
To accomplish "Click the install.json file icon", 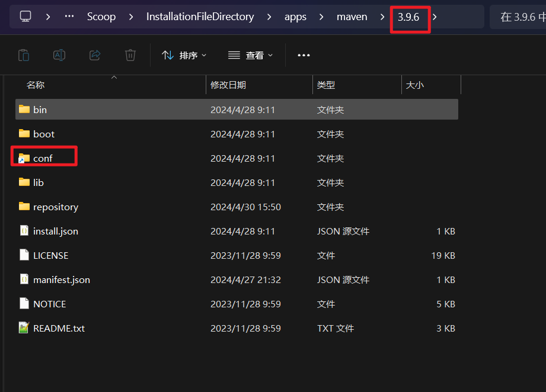I will (x=24, y=230).
